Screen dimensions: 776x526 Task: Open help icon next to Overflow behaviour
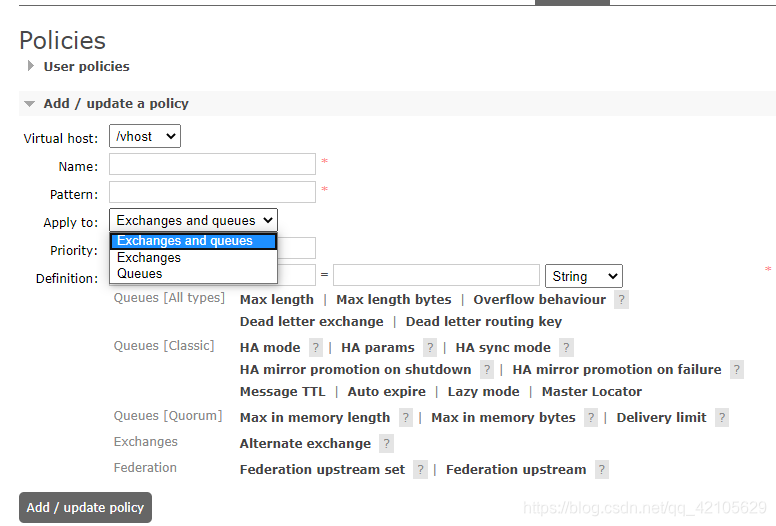tap(622, 300)
